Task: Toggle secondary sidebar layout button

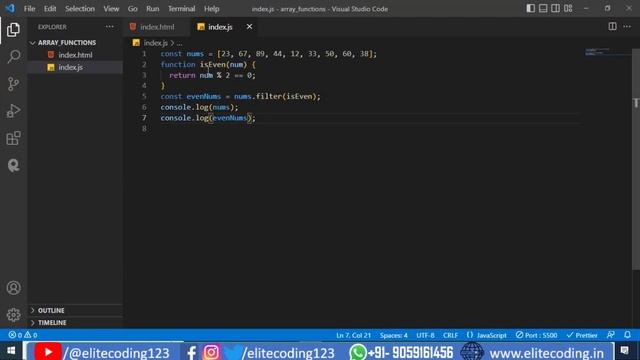Action: coord(556,9)
